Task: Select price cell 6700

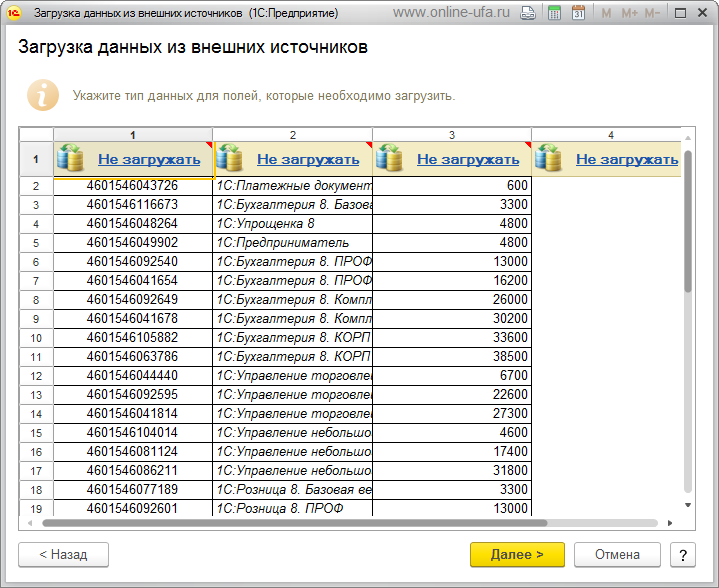Action: click(452, 376)
